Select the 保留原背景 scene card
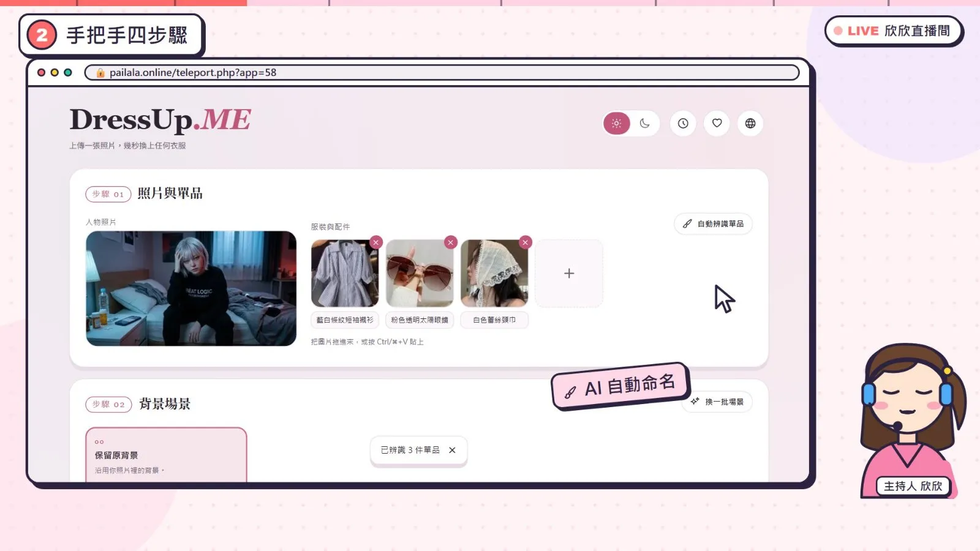Viewport: 980px width, 551px height. pyautogui.click(x=166, y=455)
